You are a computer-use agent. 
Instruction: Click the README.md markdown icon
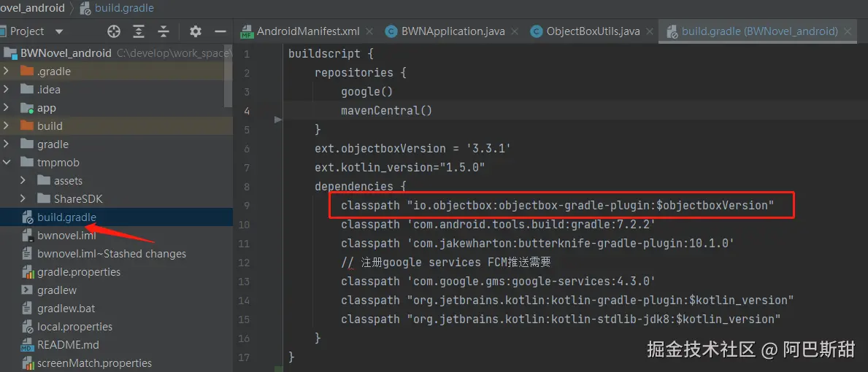pos(27,345)
